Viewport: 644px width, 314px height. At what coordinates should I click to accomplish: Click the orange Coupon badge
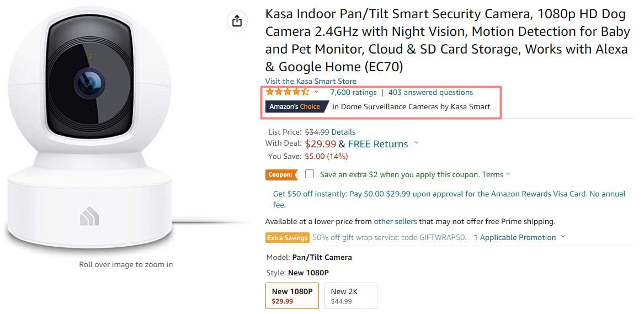(x=280, y=174)
